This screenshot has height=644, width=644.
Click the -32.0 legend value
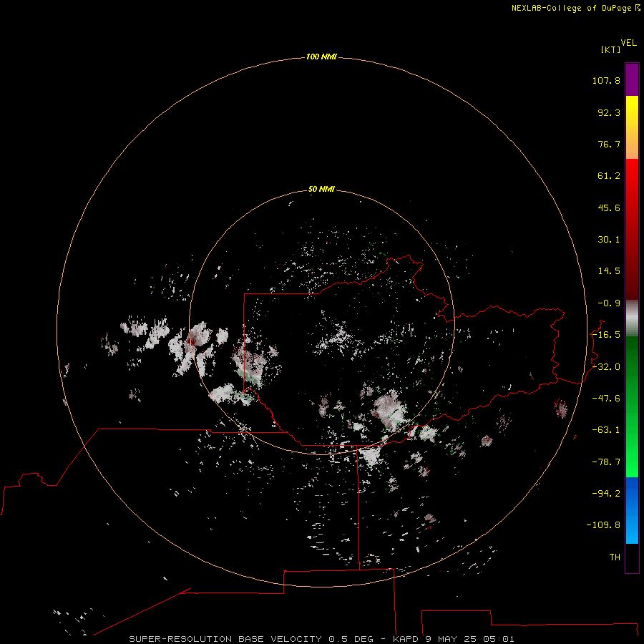(606, 367)
